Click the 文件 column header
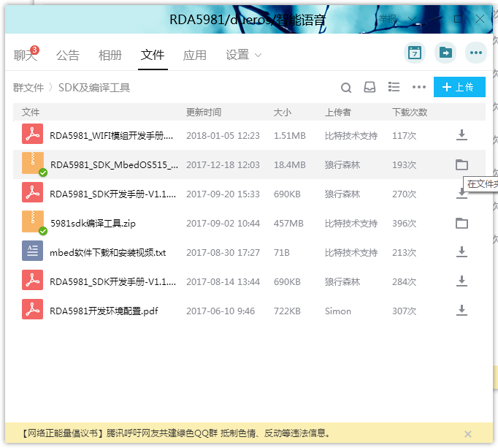 pyautogui.click(x=31, y=112)
